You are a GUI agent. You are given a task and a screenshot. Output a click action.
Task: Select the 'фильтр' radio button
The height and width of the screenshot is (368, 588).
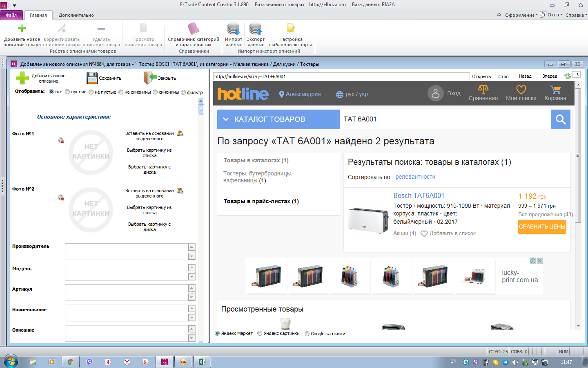click(183, 92)
